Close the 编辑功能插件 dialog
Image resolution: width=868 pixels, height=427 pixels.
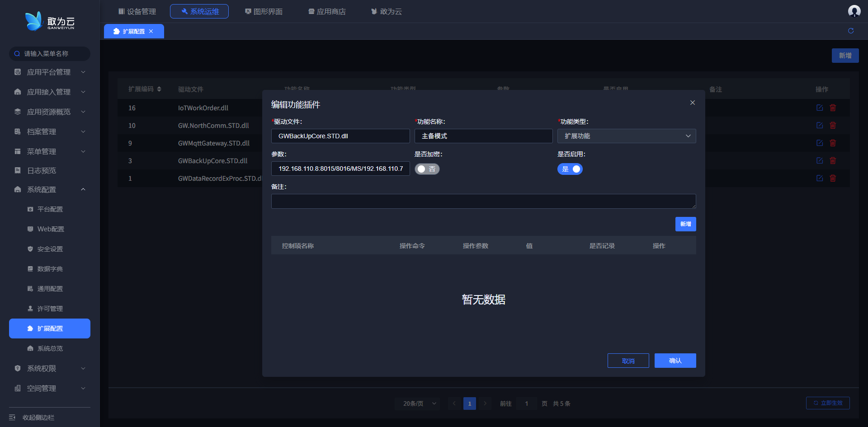tap(692, 103)
